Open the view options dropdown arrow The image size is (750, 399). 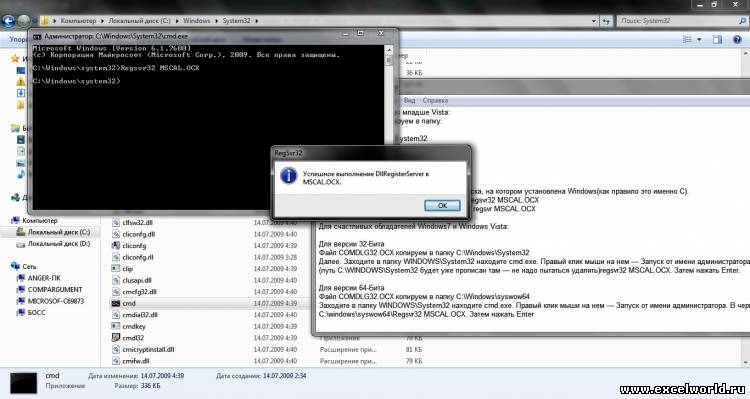pos(699,40)
